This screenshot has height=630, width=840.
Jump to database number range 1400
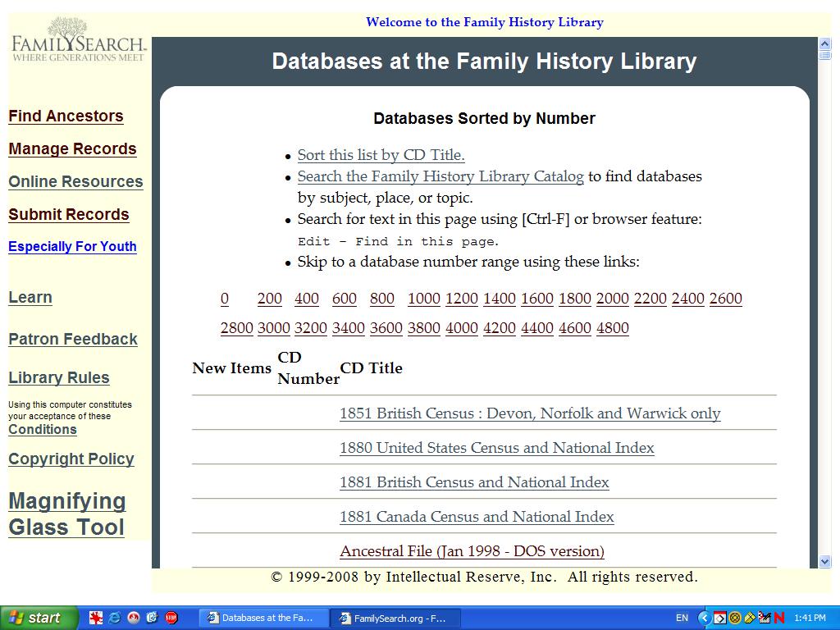tap(500, 299)
